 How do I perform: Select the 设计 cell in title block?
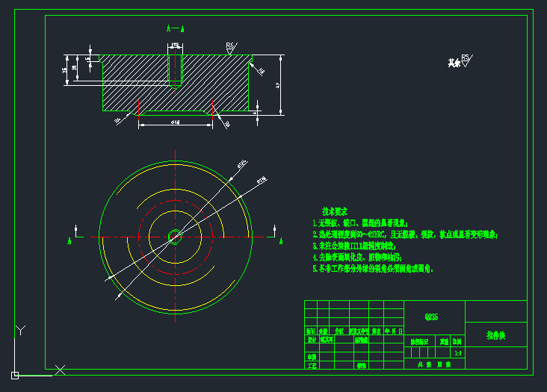coord(312,340)
